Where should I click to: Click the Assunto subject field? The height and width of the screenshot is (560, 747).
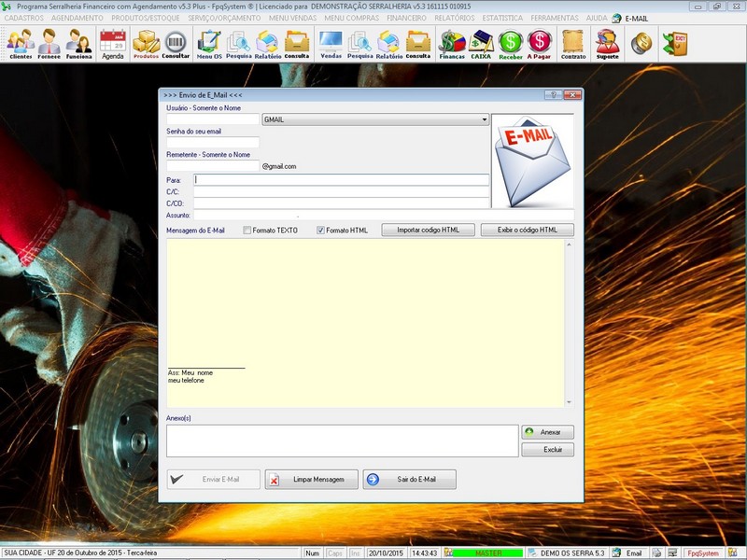click(x=384, y=215)
